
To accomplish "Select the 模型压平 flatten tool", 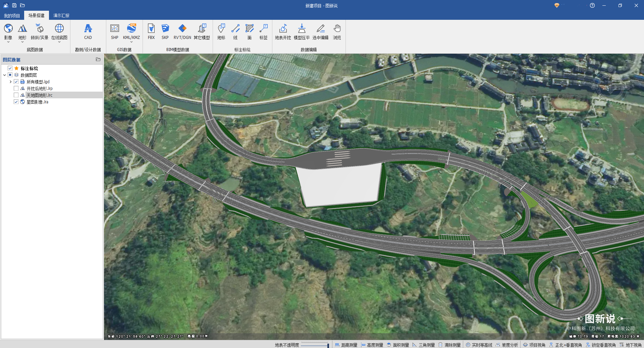I will click(x=302, y=32).
